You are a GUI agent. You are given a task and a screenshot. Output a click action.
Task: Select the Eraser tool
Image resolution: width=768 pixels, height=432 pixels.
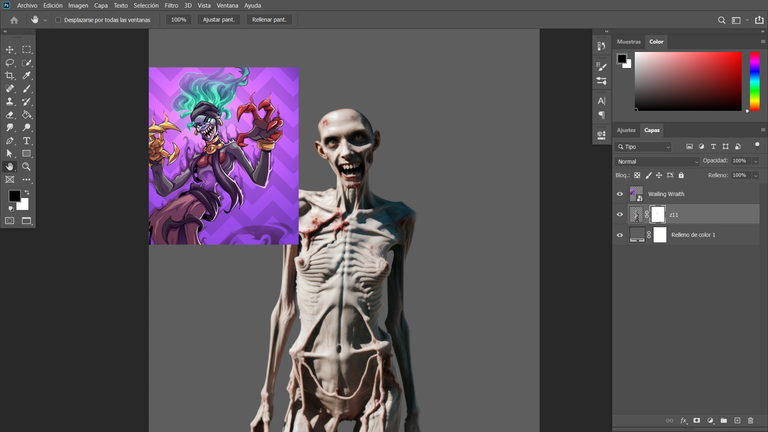tap(9, 115)
